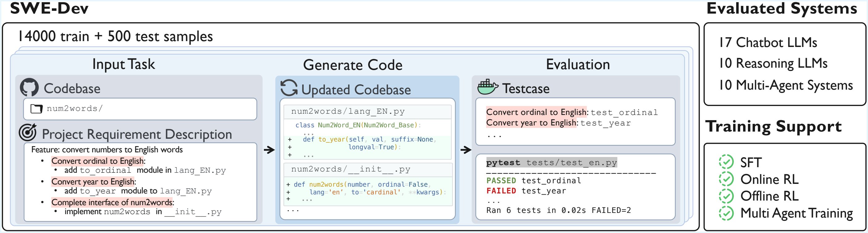The image size is (868, 233).
Task: Click 'Feature: convert numbers to English words'
Action: (107, 149)
